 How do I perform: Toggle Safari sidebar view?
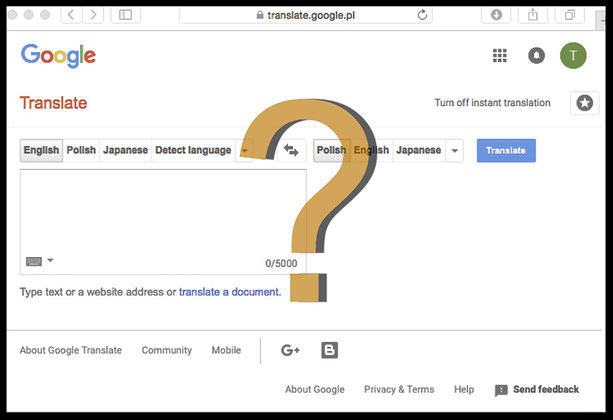[125, 15]
